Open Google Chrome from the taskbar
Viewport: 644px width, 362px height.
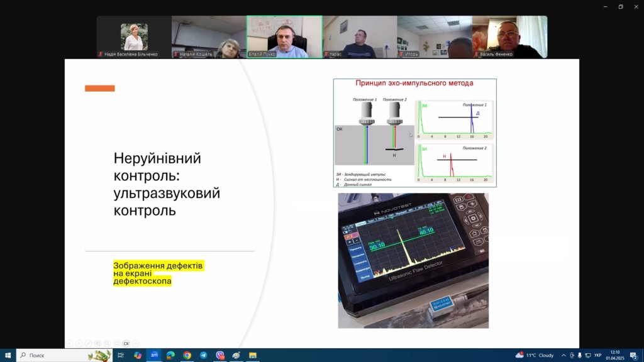(187, 355)
